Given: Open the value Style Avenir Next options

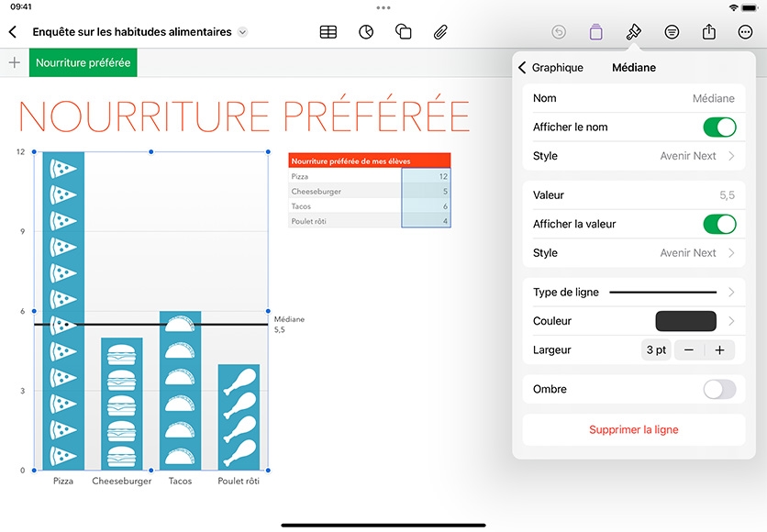Looking at the screenshot, I should (634, 253).
